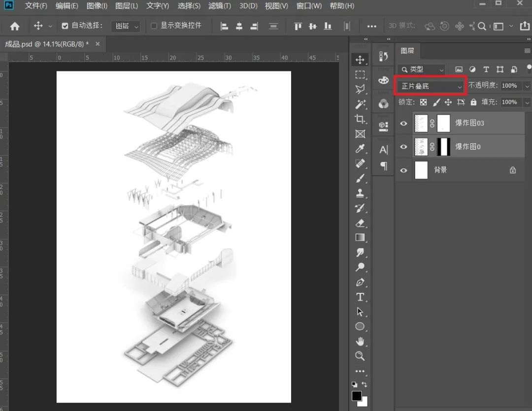Expand the 填充 fill slider arrow

pos(527,102)
